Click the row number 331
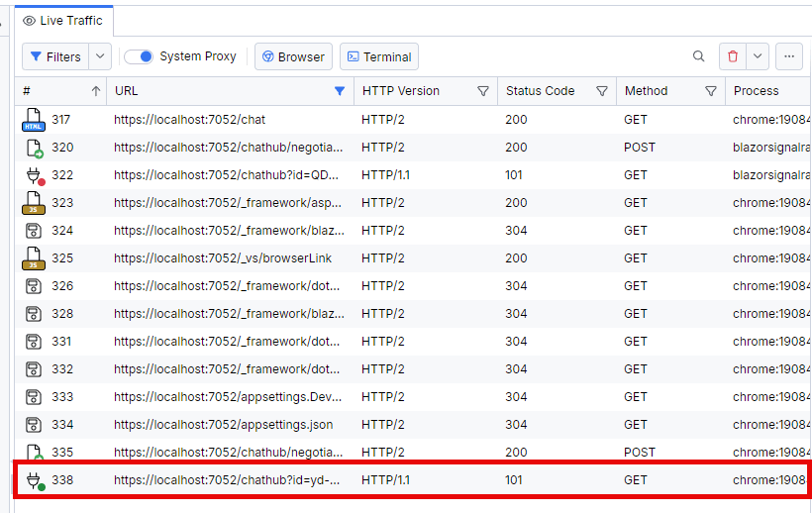The image size is (812, 513). point(61,341)
